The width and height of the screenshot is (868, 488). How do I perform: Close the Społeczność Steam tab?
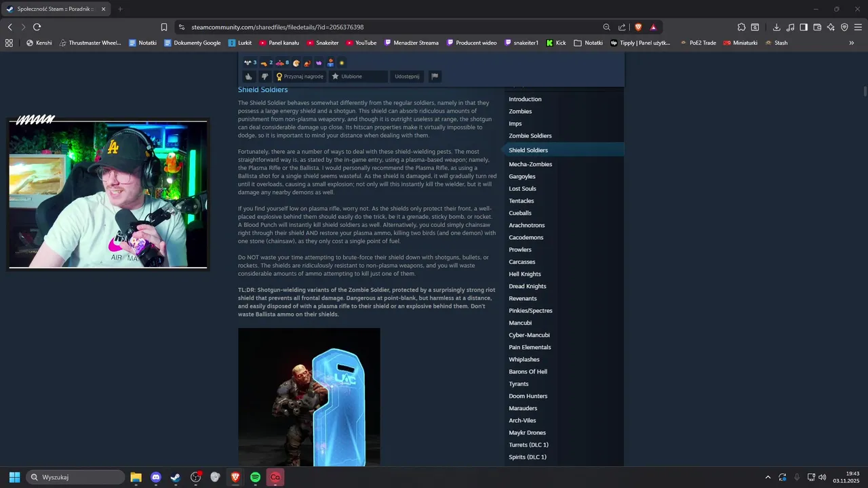tap(103, 9)
